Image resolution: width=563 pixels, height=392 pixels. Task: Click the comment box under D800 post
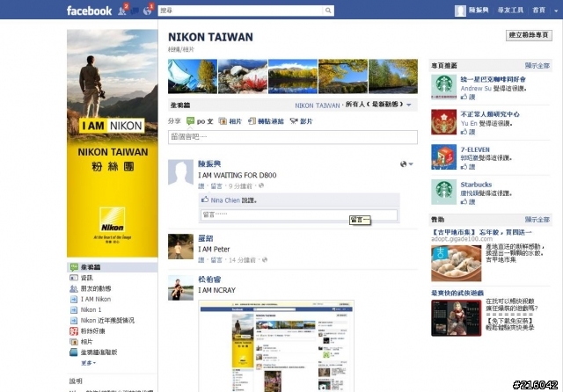(299, 214)
